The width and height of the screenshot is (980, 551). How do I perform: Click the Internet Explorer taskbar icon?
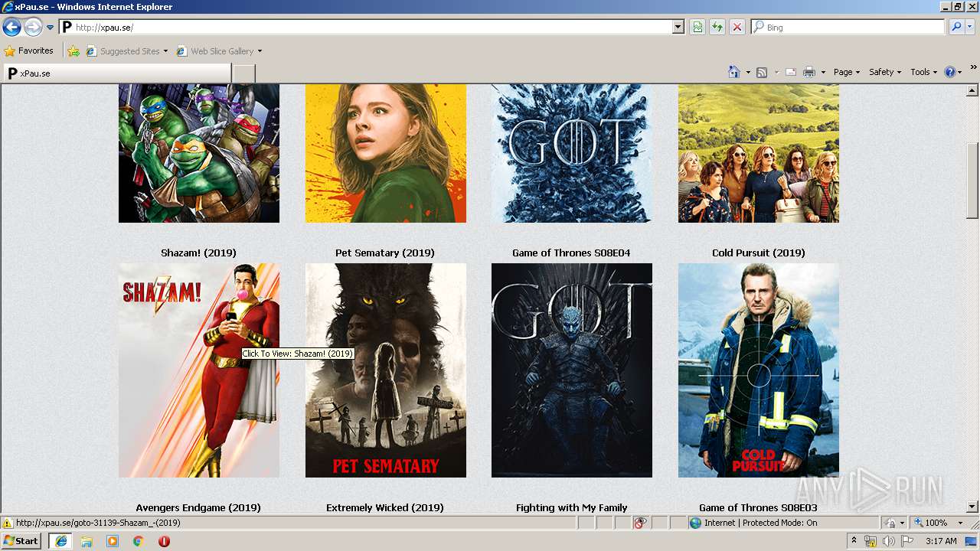[x=60, y=541]
